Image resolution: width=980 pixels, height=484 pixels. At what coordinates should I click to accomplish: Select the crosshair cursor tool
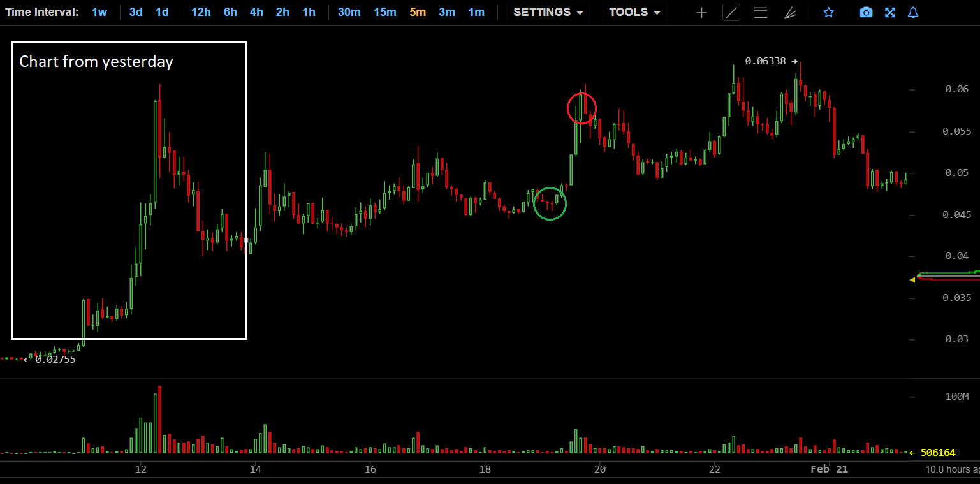coord(701,13)
